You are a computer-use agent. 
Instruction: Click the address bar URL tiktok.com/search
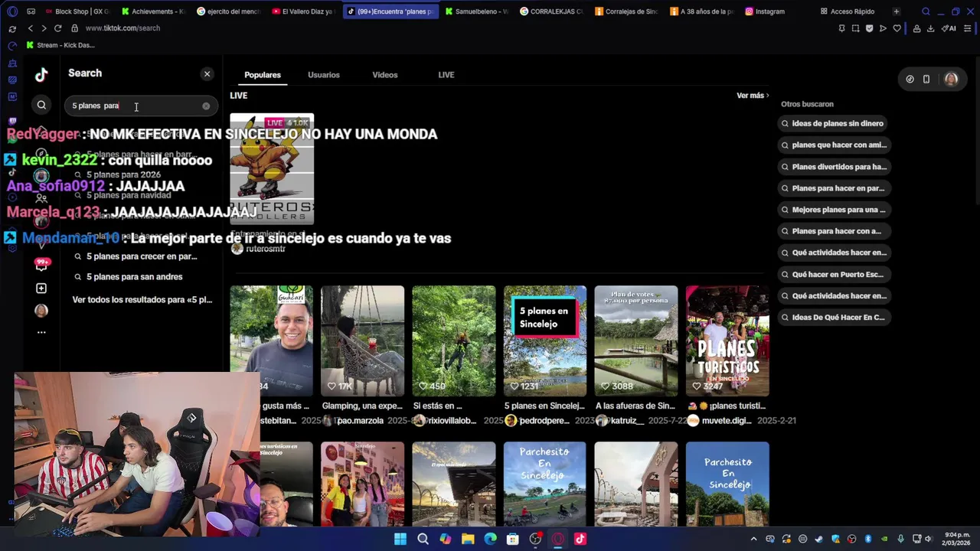click(x=122, y=28)
